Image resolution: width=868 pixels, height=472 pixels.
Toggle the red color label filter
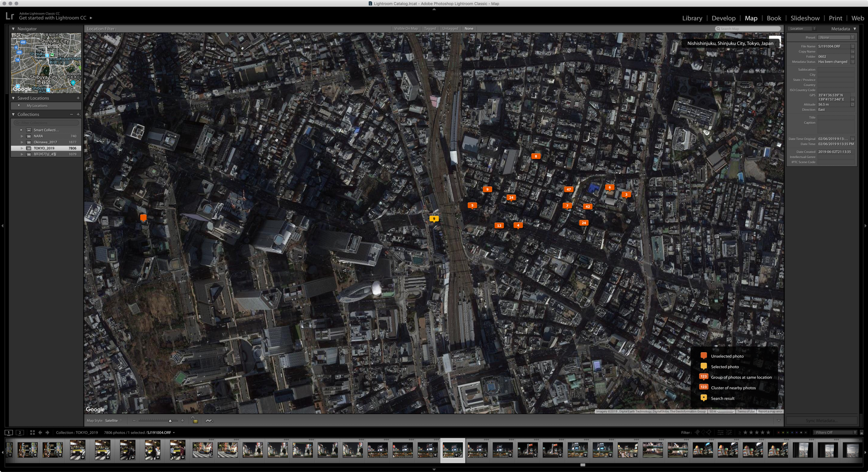click(778, 432)
